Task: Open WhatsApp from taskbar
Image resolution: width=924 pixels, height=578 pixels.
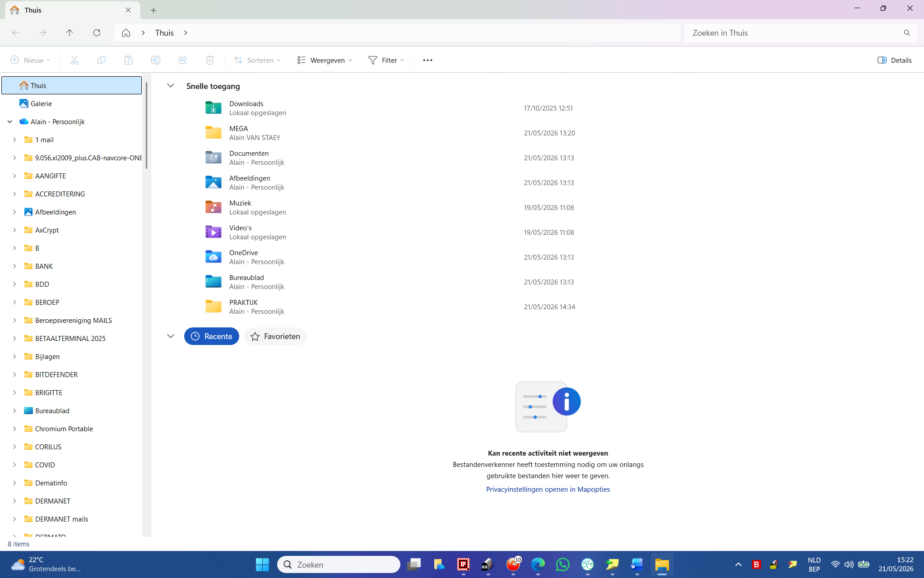Action: [563, 564]
